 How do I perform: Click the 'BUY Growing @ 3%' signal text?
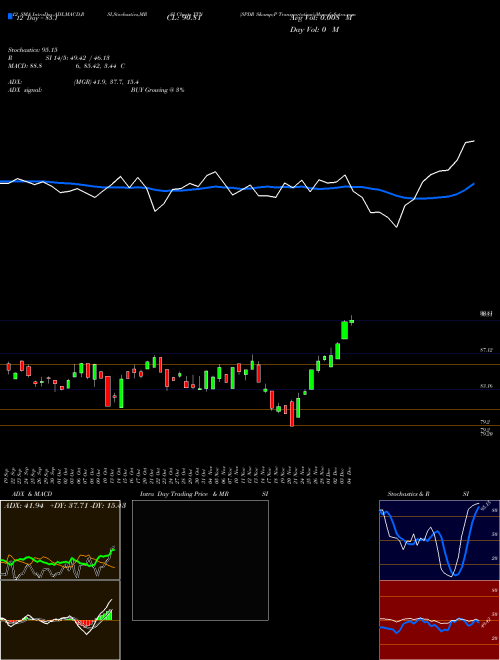click(x=157, y=90)
